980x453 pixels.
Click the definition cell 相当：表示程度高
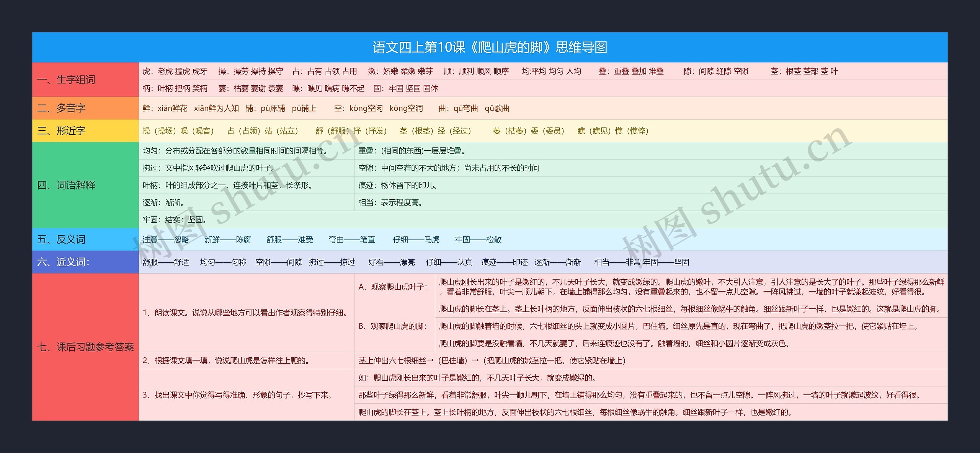pyautogui.click(x=651, y=202)
